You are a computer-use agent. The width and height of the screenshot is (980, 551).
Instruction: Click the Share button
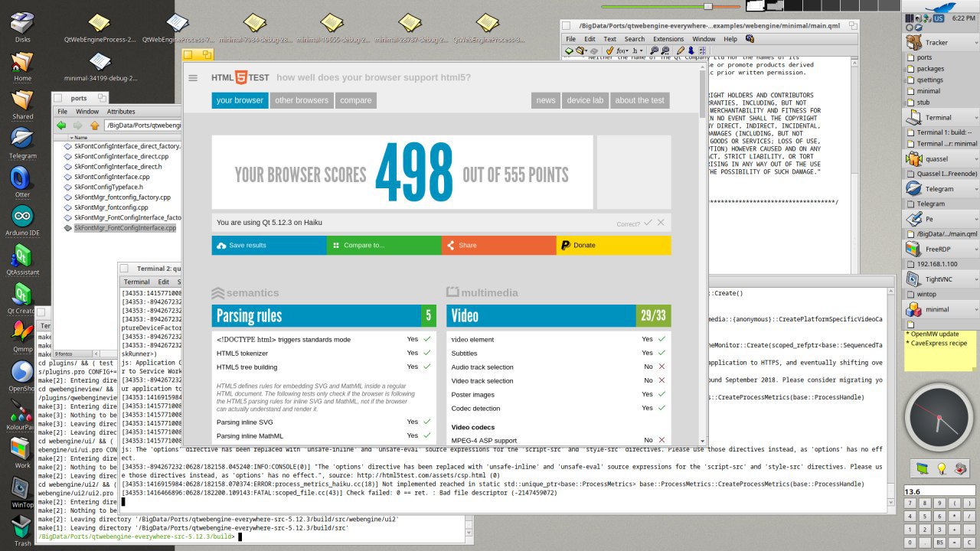click(x=498, y=245)
